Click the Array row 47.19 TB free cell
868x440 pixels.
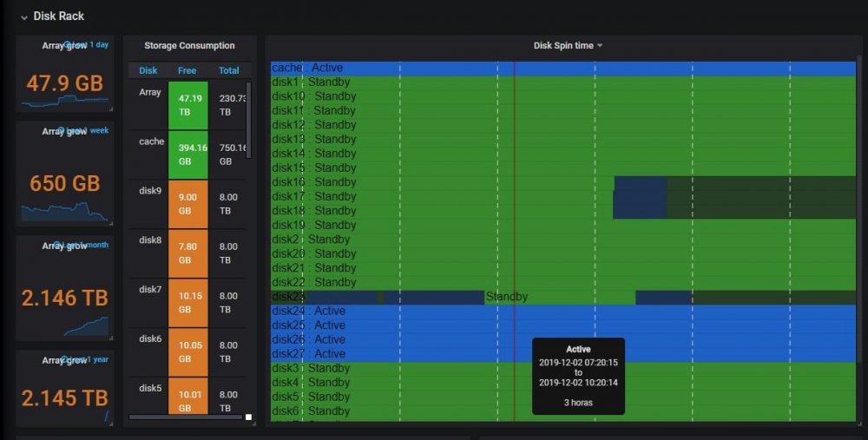(188, 105)
